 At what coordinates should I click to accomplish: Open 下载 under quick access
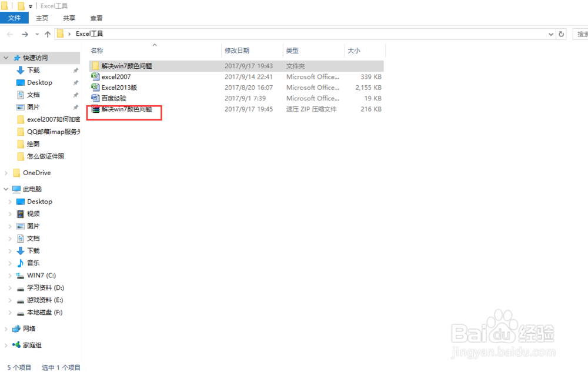(x=34, y=70)
